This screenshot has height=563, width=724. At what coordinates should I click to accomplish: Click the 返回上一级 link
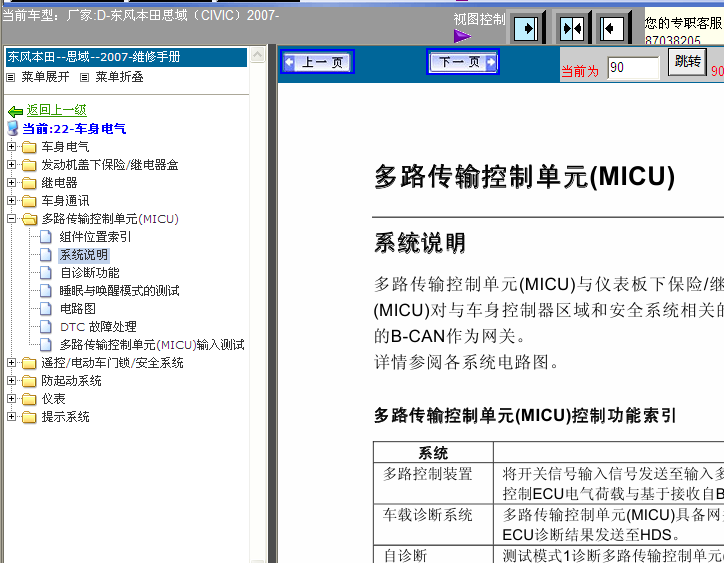point(57,110)
